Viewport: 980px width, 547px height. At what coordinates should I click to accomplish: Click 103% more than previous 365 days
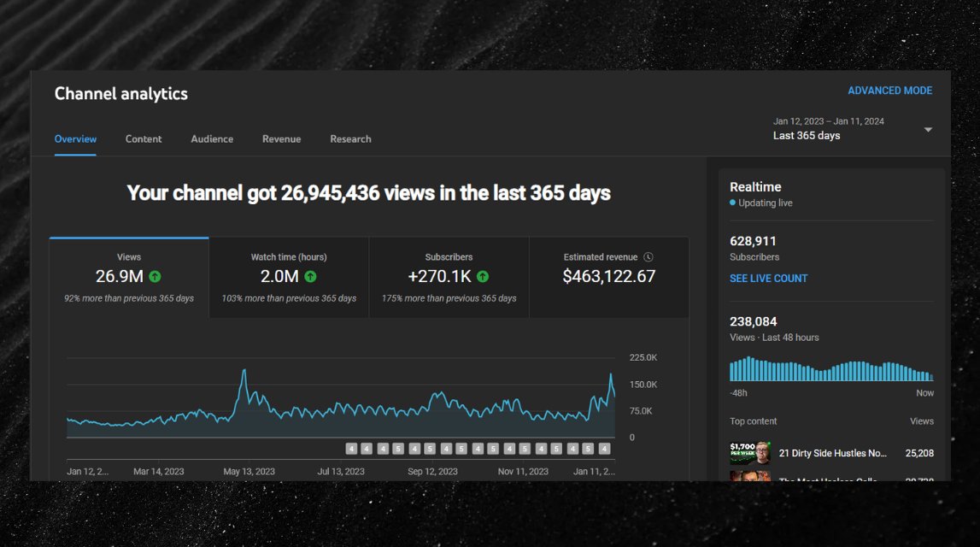289,299
